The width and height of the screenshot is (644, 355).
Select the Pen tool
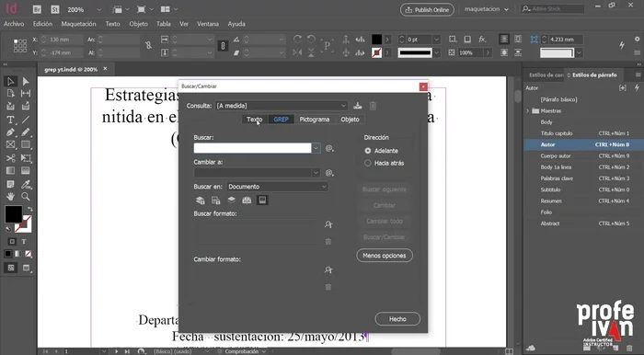(11, 132)
